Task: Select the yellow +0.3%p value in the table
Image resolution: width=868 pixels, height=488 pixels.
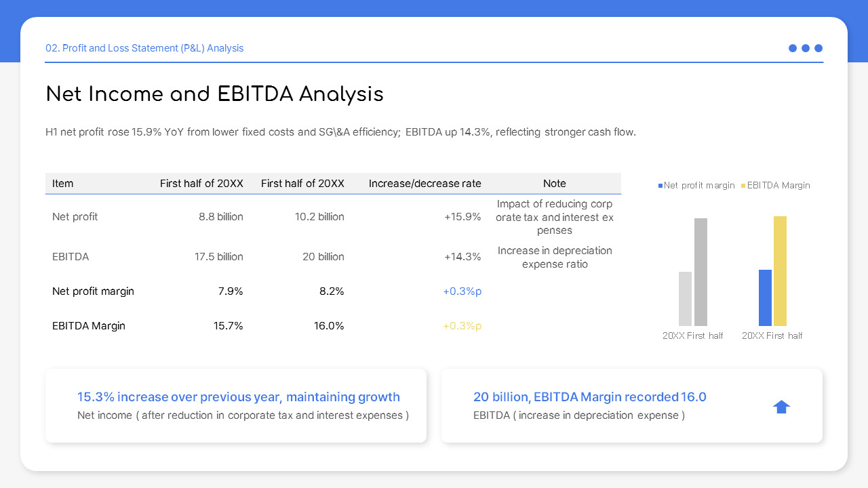Action: 462,325
